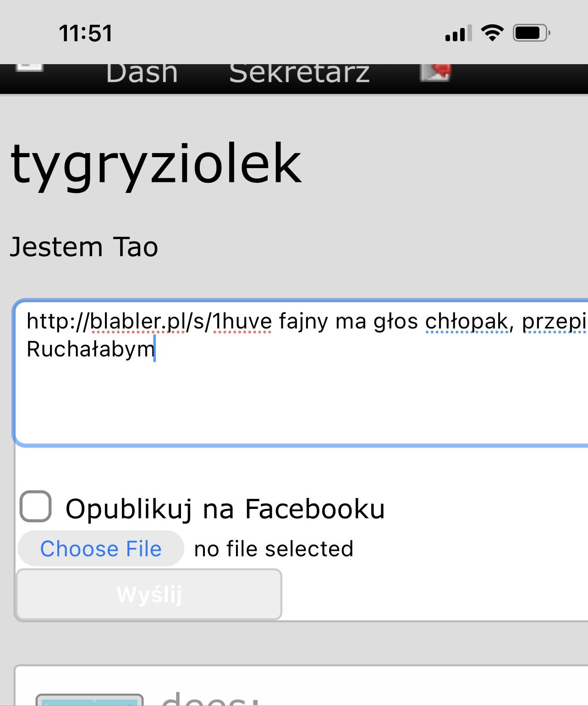The width and height of the screenshot is (588, 706).
Task: Focus the message text area
Action: coord(301,373)
